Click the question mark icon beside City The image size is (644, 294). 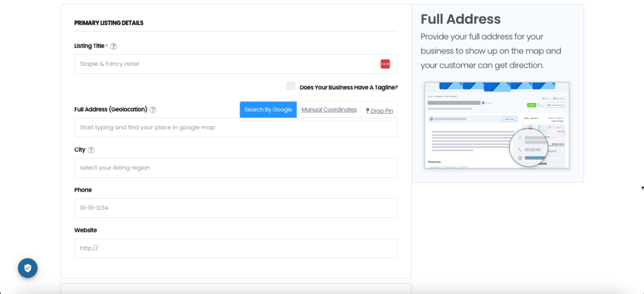(x=91, y=150)
